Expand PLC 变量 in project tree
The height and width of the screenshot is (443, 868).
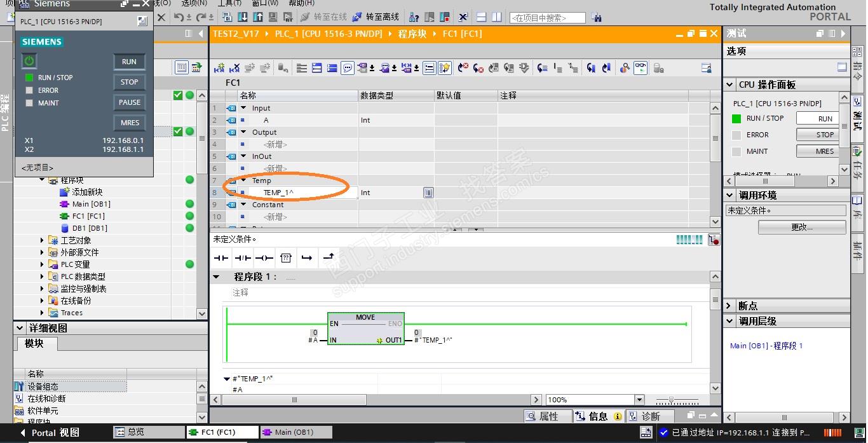43,264
